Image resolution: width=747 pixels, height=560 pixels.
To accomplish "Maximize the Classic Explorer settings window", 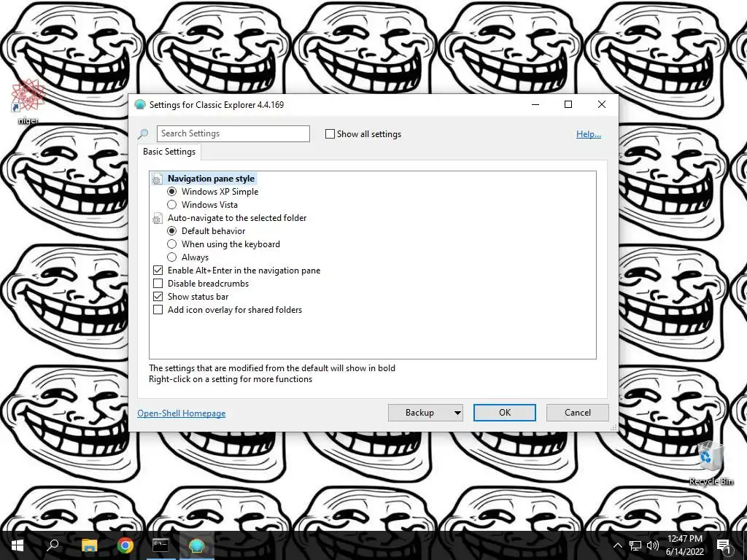I will 568,104.
